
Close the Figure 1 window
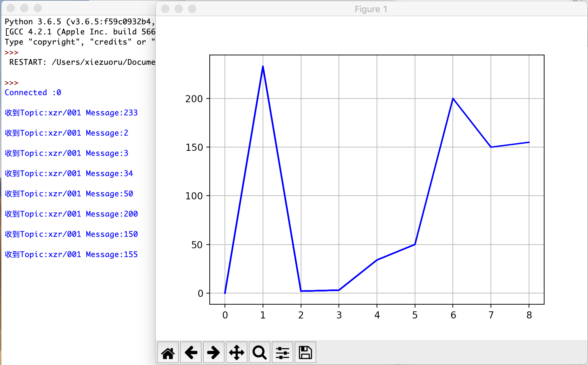165,9
